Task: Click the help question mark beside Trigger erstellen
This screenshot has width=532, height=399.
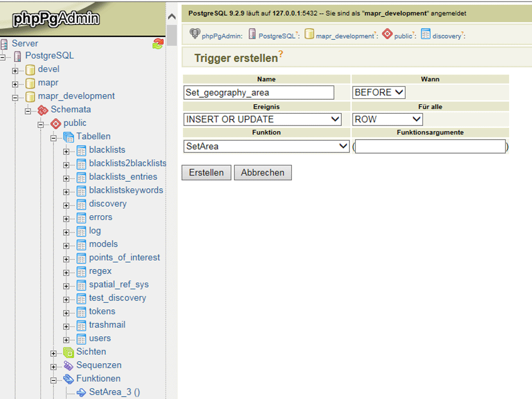Action: pyautogui.click(x=281, y=54)
